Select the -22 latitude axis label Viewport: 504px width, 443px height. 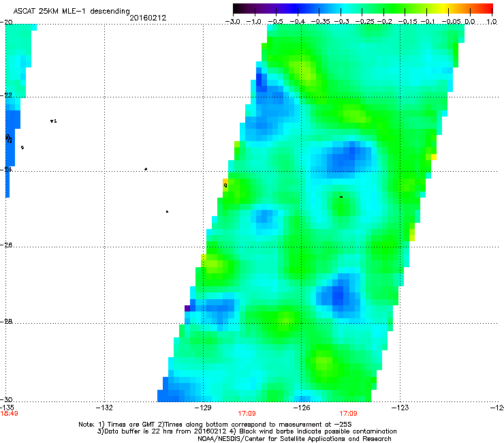pos(7,95)
